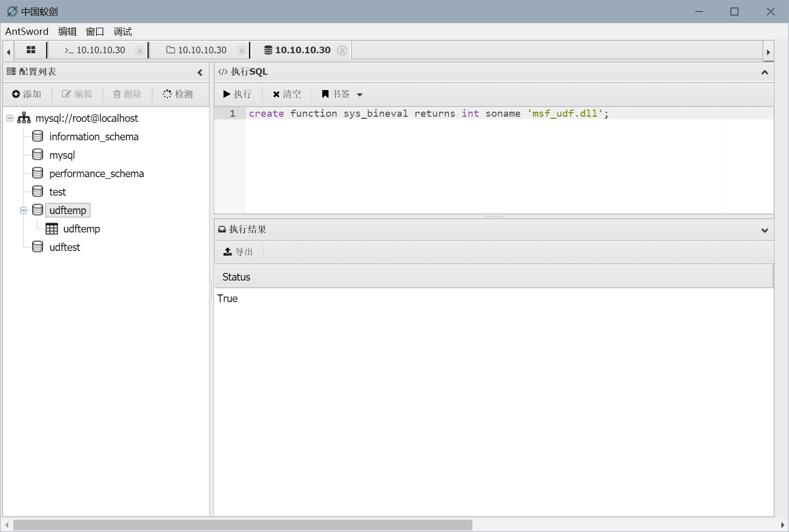The height and width of the screenshot is (532, 789).
Task: Open the 书签 bookmarks dropdown
Action: click(342, 94)
